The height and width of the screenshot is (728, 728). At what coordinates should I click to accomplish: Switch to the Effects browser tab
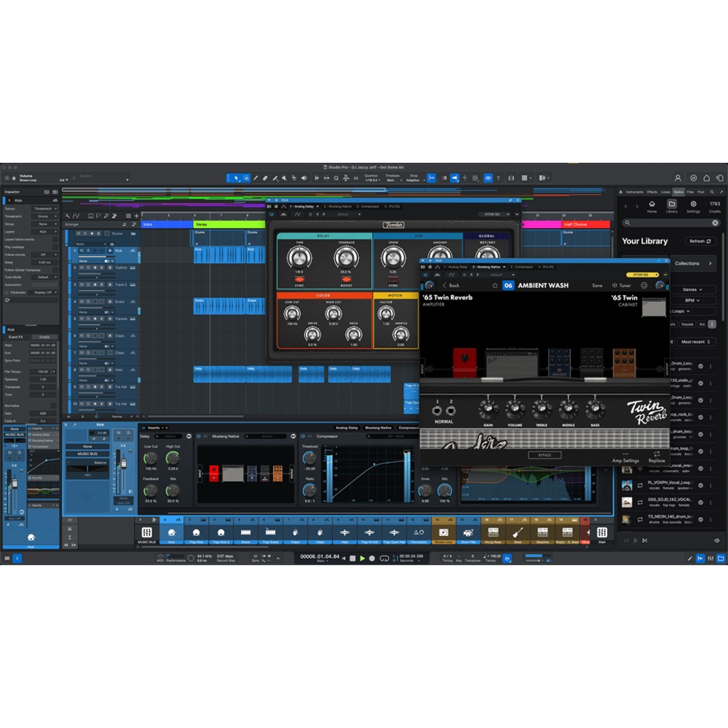pyautogui.click(x=653, y=192)
